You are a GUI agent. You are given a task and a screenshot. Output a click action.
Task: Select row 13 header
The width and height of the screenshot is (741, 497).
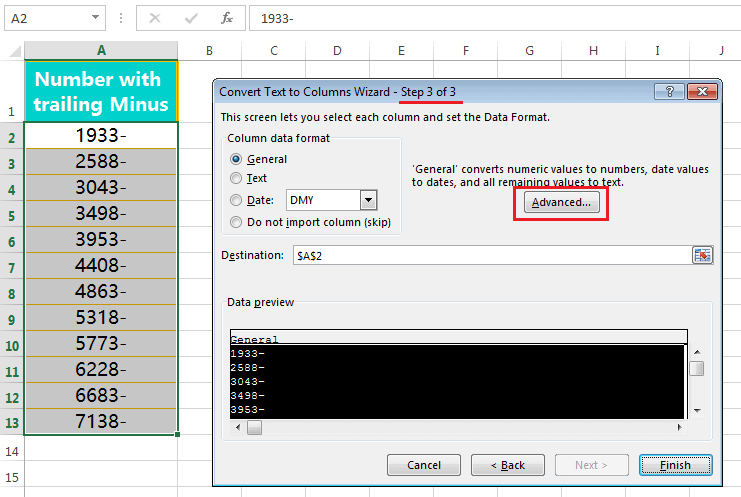(x=12, y=421)
